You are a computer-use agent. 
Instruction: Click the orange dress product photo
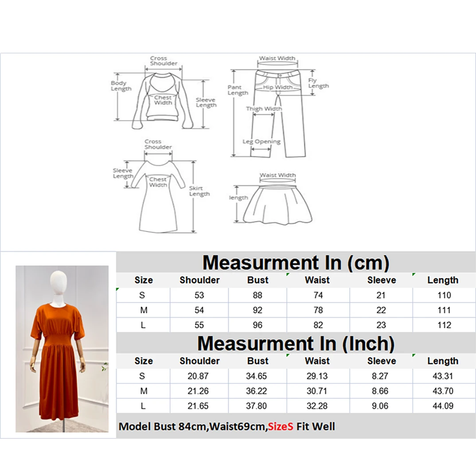[x=62, y=349]
